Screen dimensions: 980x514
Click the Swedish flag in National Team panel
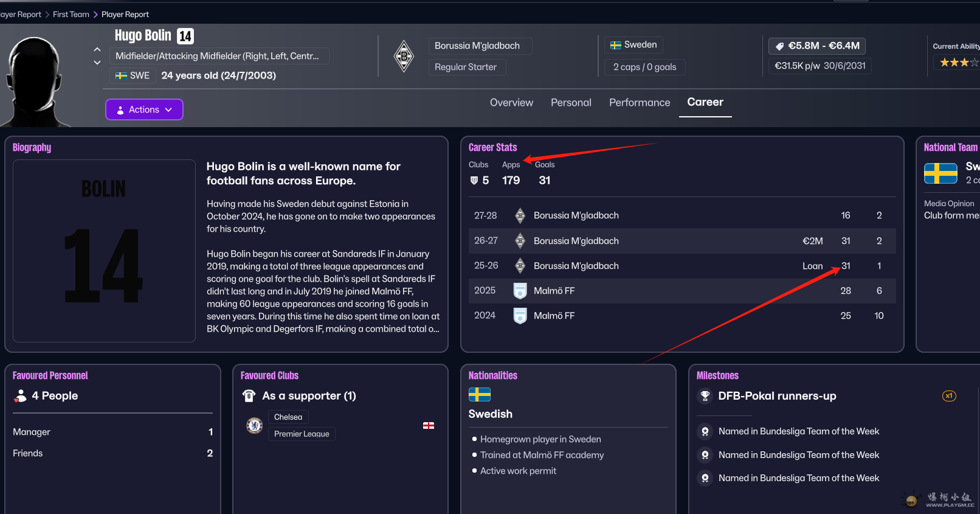click(940, 173)
